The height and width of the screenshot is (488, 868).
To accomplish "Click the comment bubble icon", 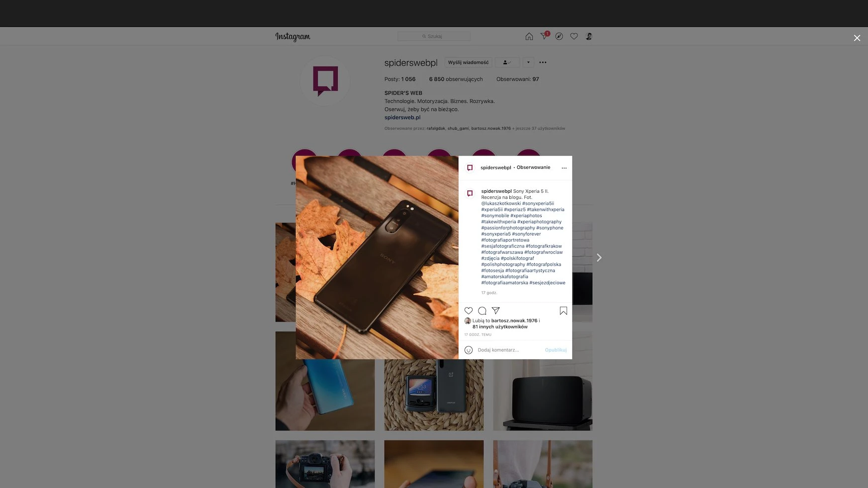I will [482, 311].
